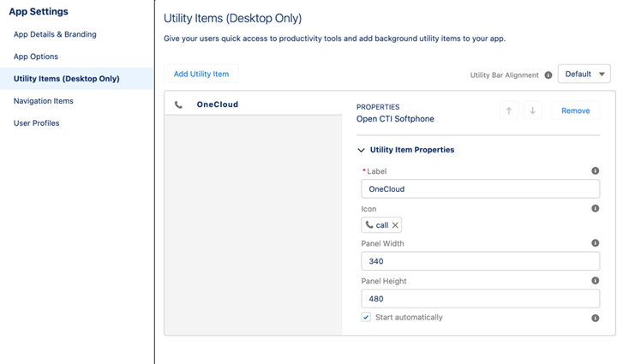Screen dimensions: 635x364
Task: Remove the call icon selection
Action: [x=395, y=225]
